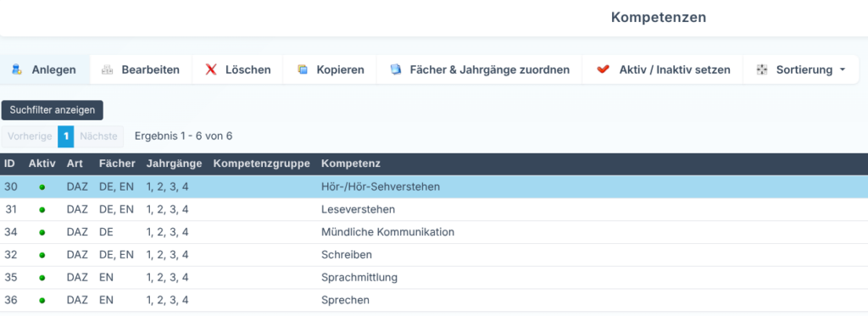Select page number 1
Image resolution: width=868 pixels, height=316 pixels.
pyautogui.click(x=66, y=136)
